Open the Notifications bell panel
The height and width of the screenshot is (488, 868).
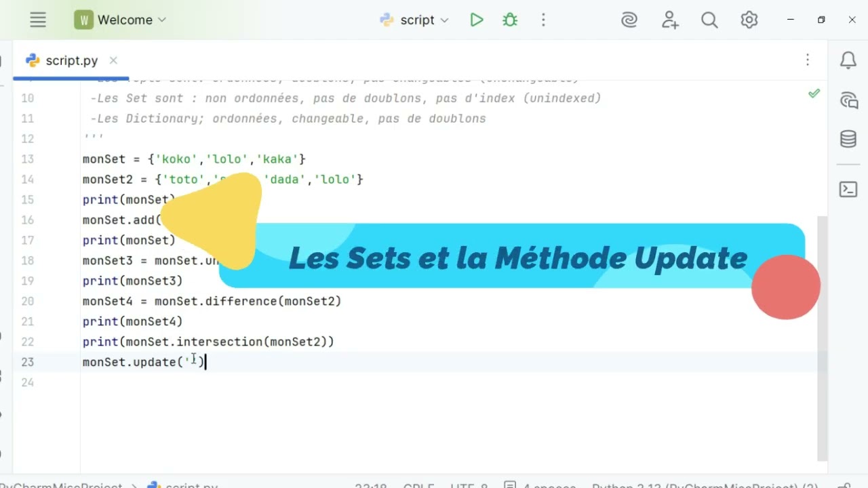pos(848,61)
